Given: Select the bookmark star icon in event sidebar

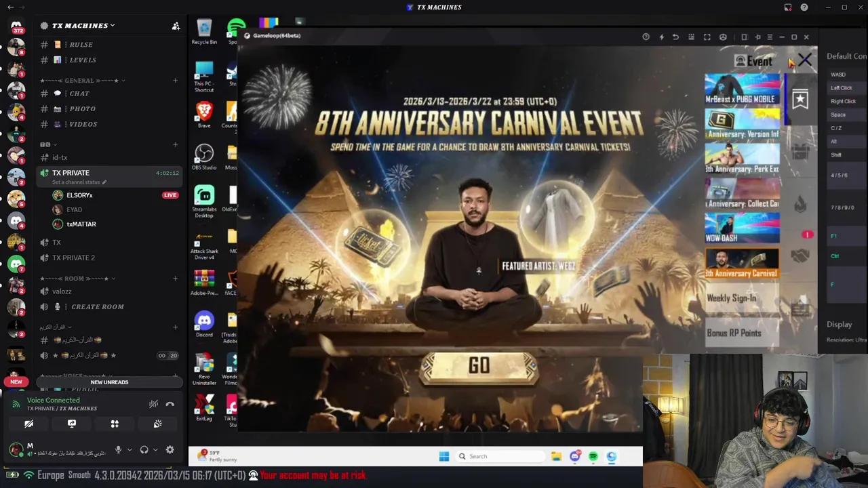Looking at the screenshot, I should tap(800, 99).
